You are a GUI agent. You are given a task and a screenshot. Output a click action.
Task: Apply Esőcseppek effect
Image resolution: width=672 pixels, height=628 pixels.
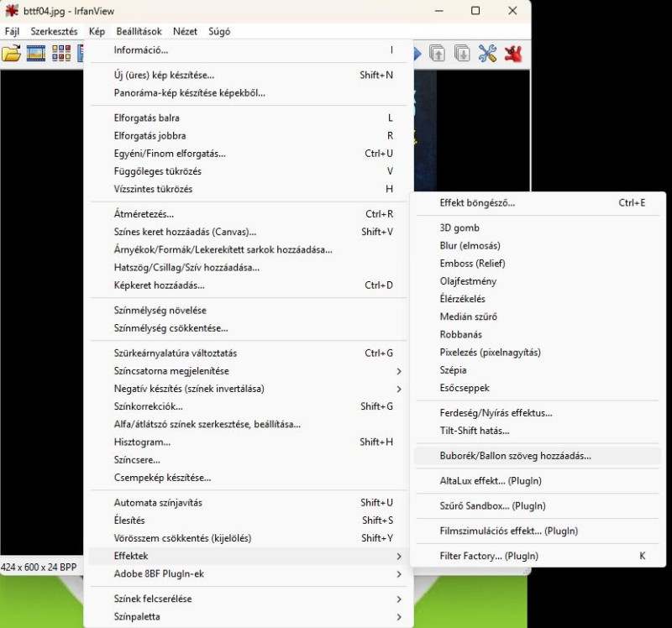[538, 388]
